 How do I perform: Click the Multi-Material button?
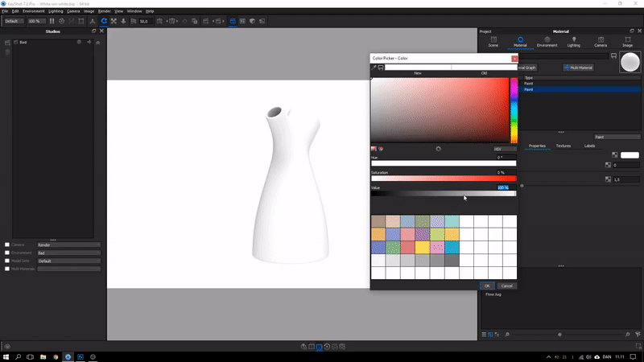tap(578, 68)
